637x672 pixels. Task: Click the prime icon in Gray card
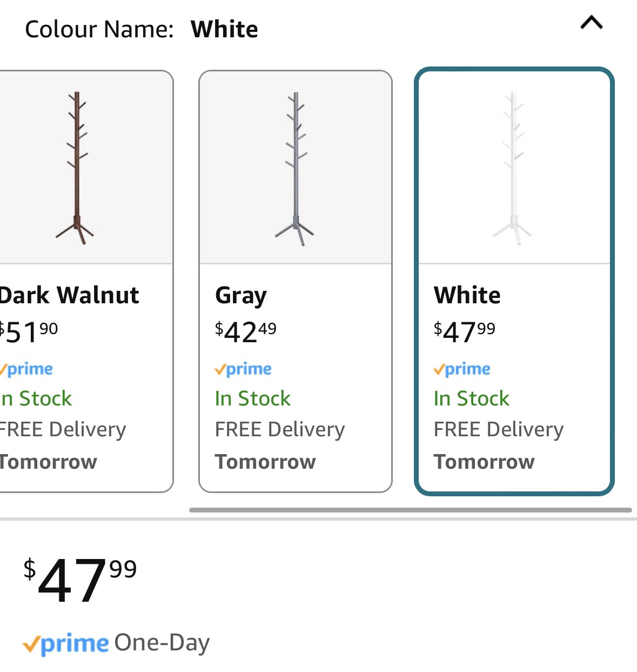[x=243, y=369]
